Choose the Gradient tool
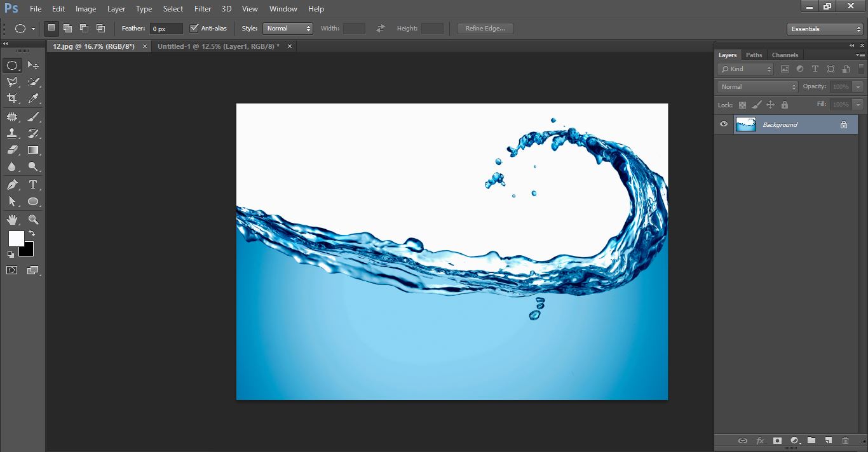The image size is (868, 452). pos(33,150)
